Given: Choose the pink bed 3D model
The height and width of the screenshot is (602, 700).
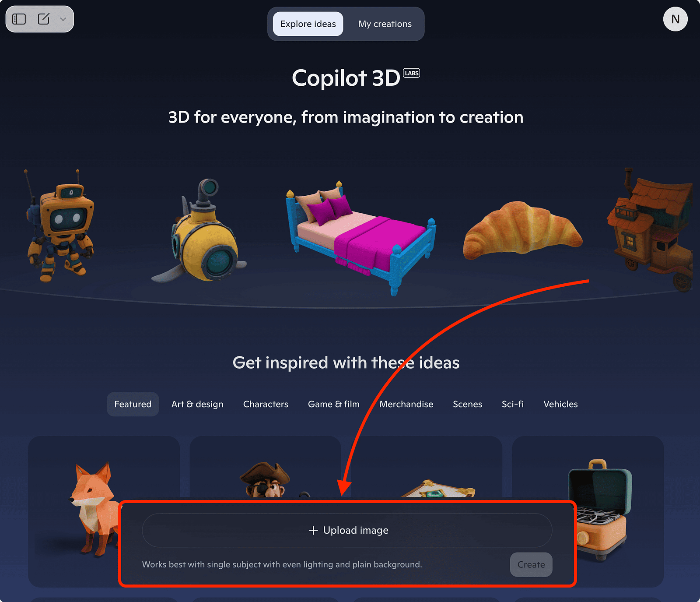Looking at the screenshot, I should tap(361, 237).
